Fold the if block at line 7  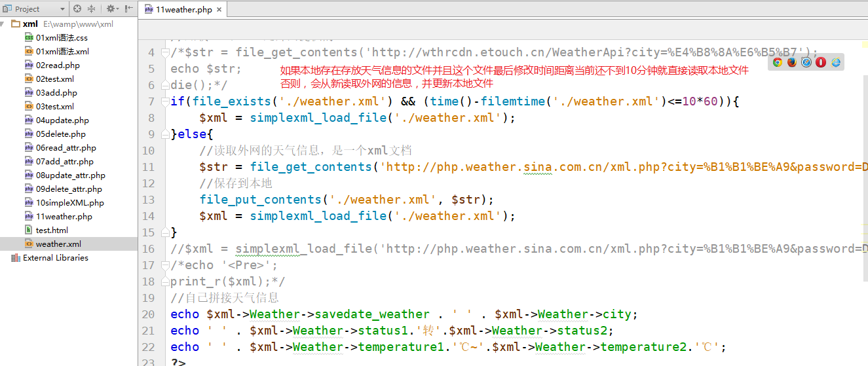164,101
